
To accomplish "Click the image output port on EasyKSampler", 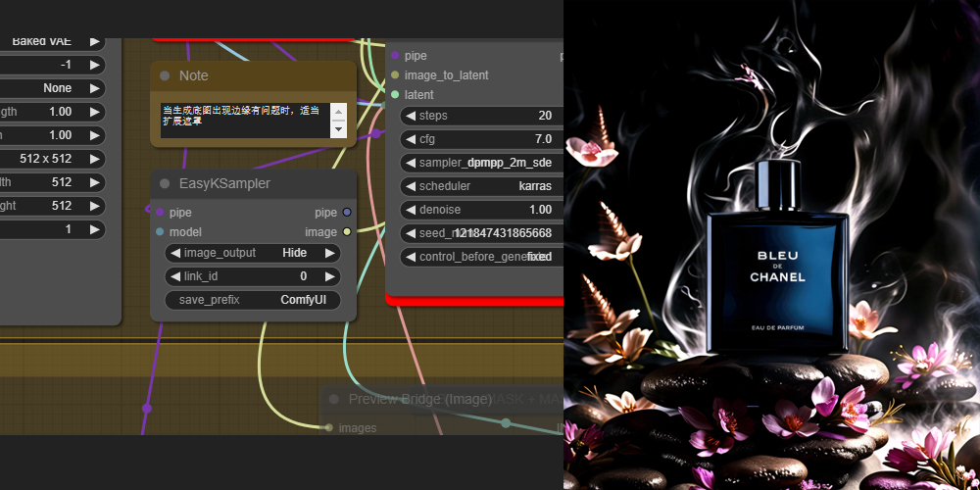I will point(347,232).
